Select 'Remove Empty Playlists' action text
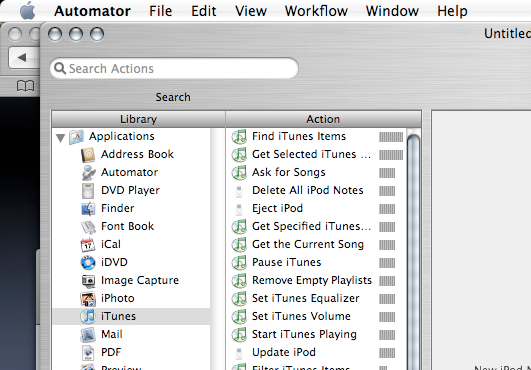Image resolution: width=531 pixels, height=370 pixels. (x=312, y=280)
